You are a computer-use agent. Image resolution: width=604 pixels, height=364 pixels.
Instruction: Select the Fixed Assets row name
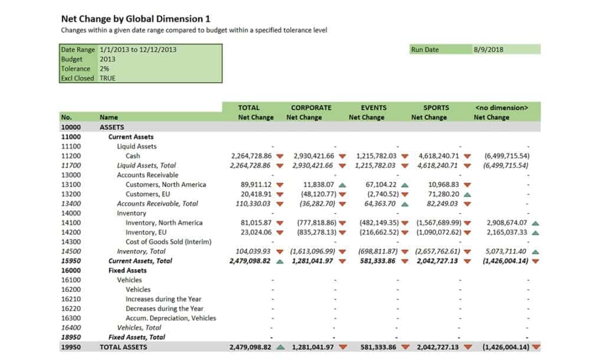(x=127, y=271)
